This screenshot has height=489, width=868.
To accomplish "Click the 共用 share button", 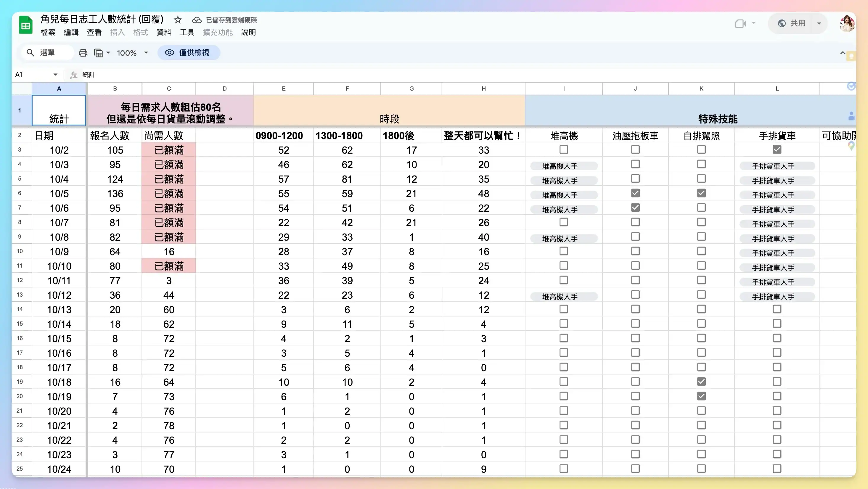I will (x=792, y=24).
